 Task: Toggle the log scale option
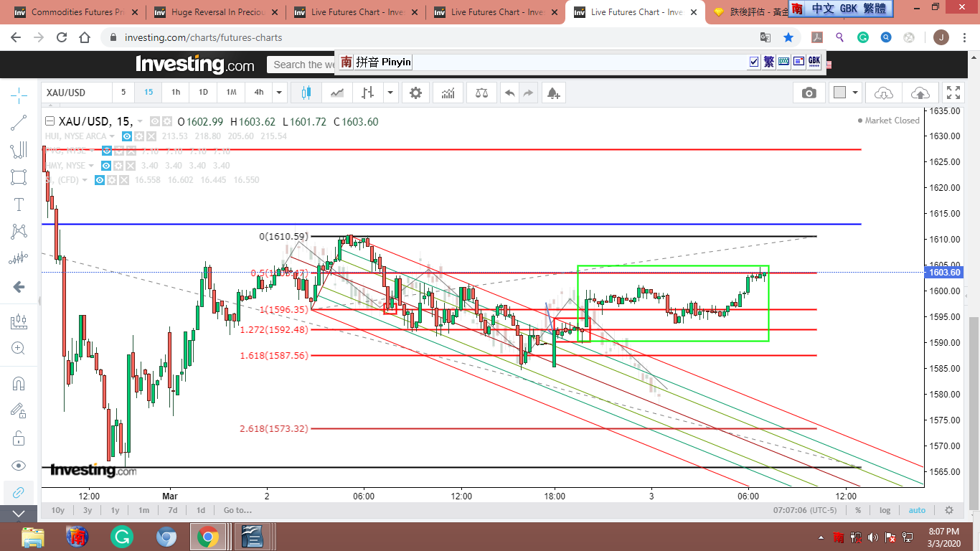[x=885, y=510]
